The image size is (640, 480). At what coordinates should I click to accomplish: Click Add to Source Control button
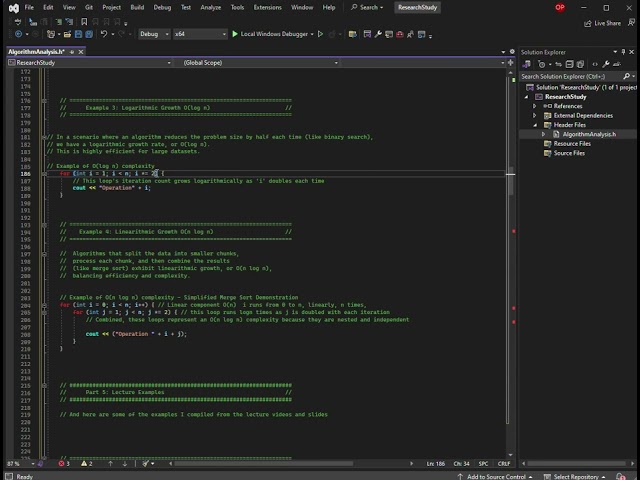[496, 476]
